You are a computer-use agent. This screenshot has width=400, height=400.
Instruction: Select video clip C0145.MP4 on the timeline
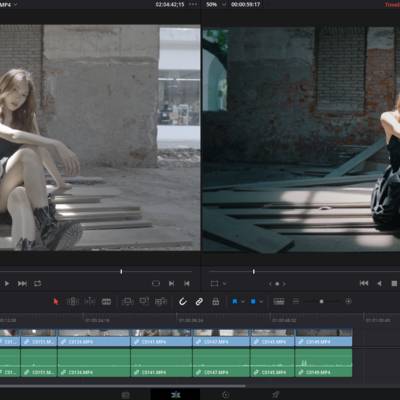(272, 337)
